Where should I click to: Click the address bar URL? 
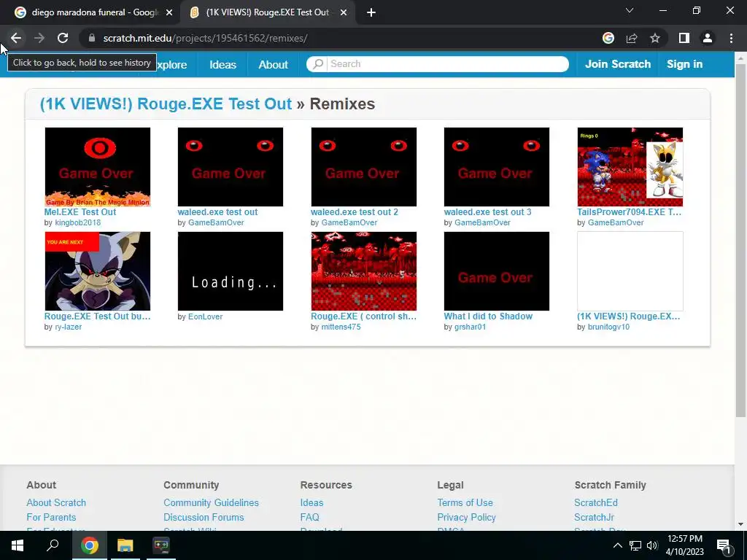pos(205,38)
